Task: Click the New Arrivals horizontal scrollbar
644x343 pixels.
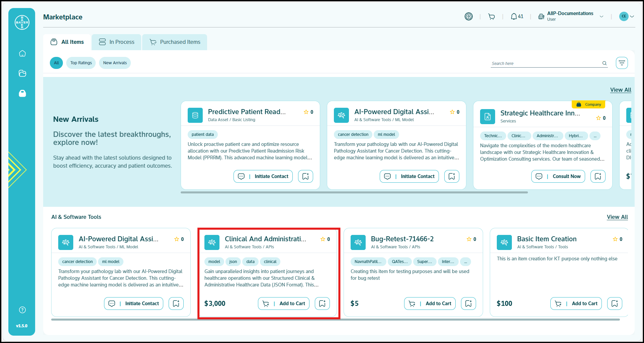Action: coord(354,192)
